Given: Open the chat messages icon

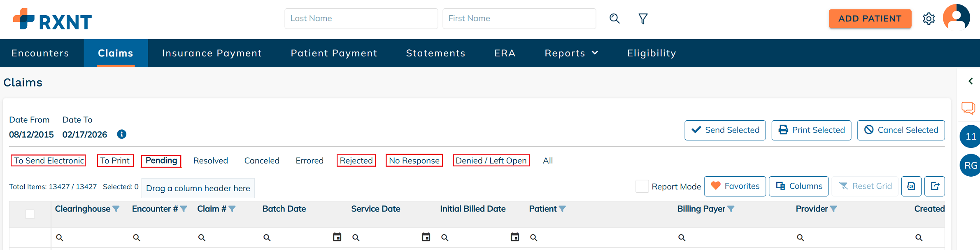Looking at the screenshot, I should pos(968,108).
